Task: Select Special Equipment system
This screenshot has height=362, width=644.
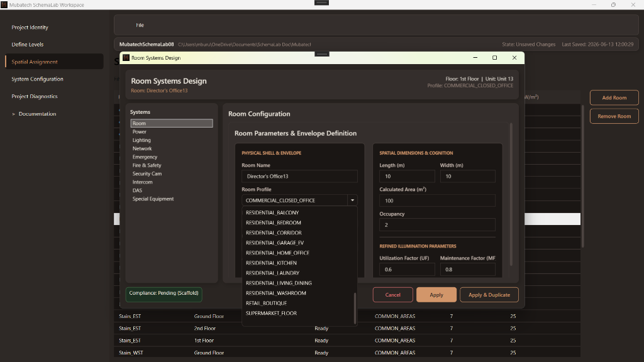Action: coord(172,199)
